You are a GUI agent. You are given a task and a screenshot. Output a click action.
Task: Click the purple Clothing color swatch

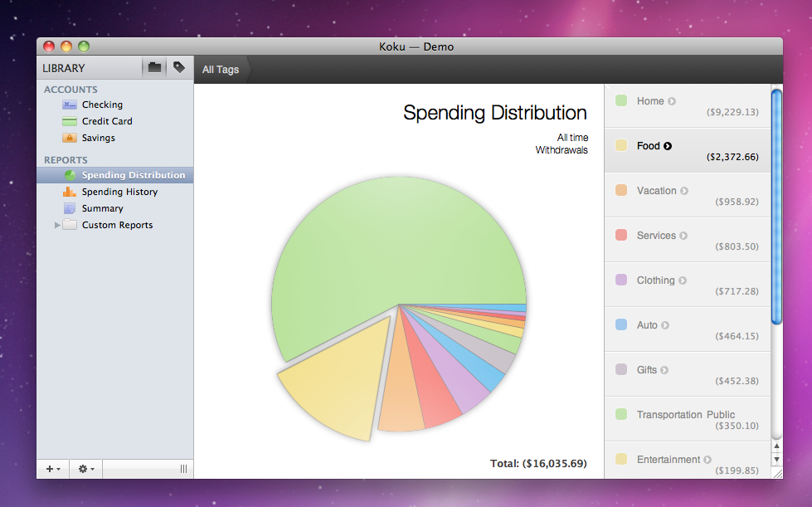621,280
